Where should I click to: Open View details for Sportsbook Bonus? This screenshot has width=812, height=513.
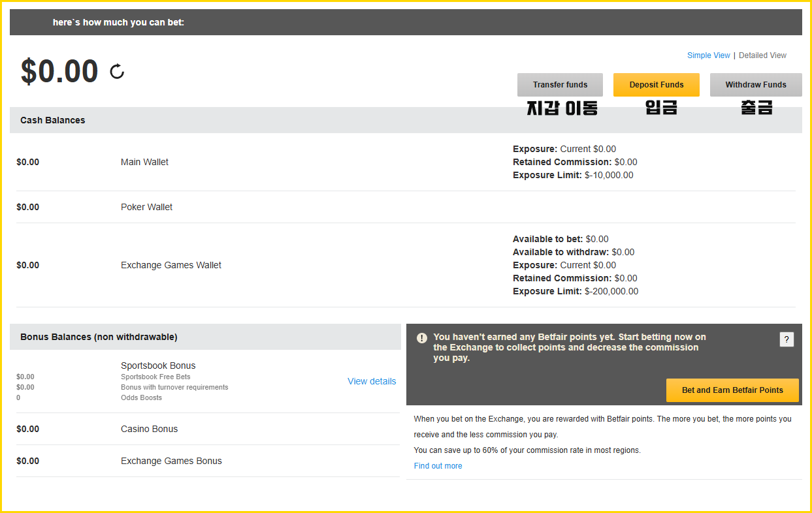[x=372, y=381]
